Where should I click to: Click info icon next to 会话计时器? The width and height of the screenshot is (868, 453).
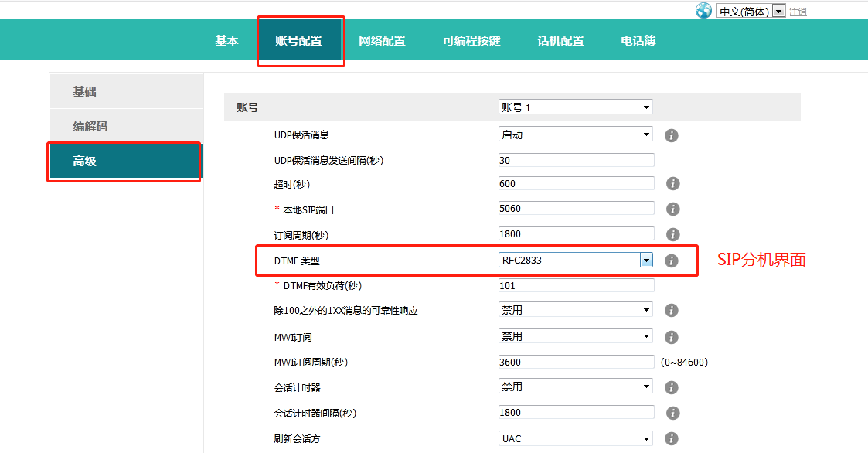tap(672, 387)
